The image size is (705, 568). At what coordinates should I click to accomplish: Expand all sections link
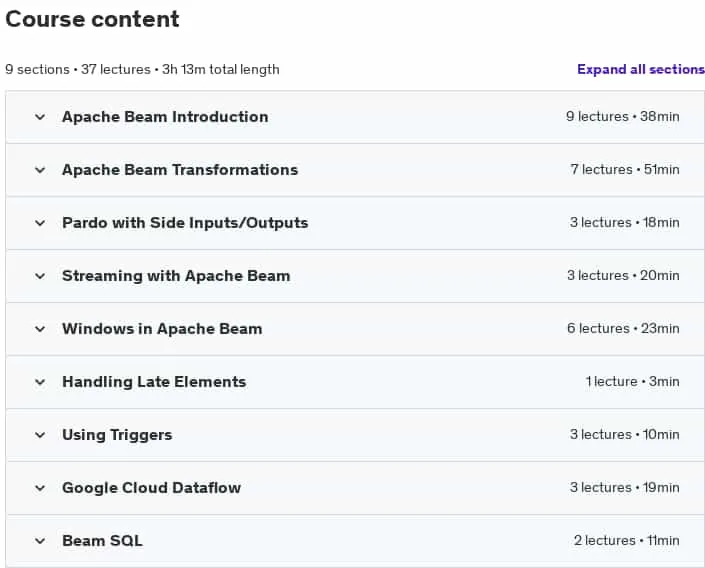[641, 69]
